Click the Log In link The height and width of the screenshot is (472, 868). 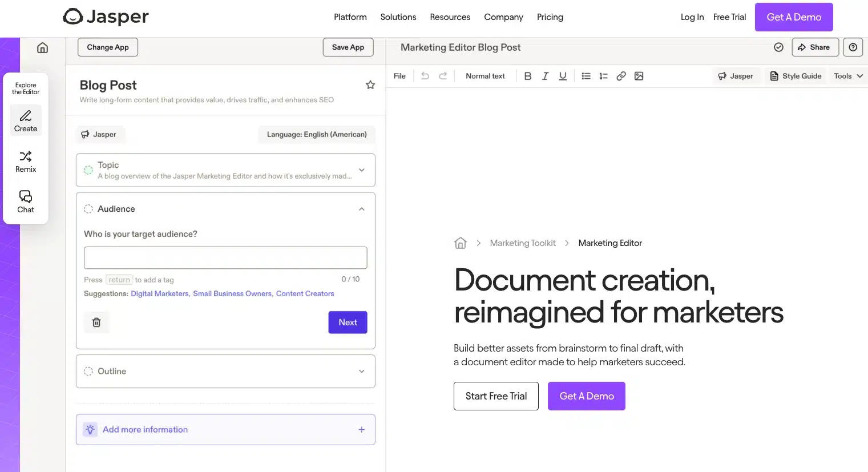tap(692, 17)
